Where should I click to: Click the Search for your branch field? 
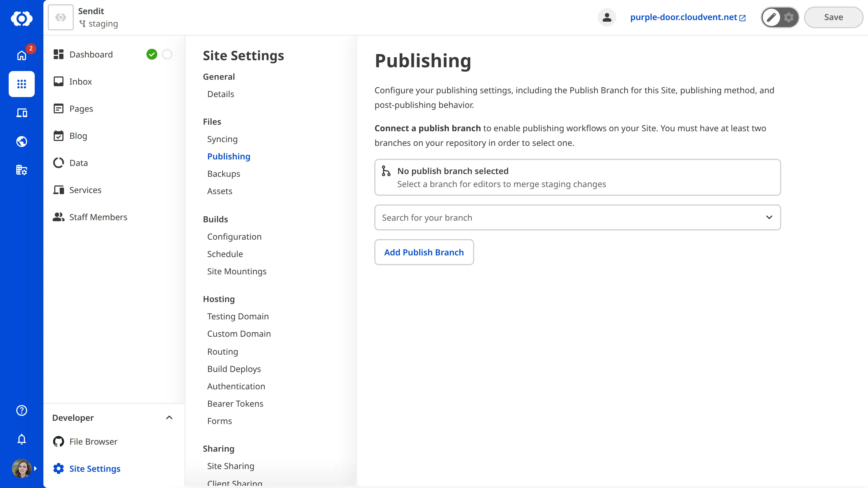coord(577,217)
